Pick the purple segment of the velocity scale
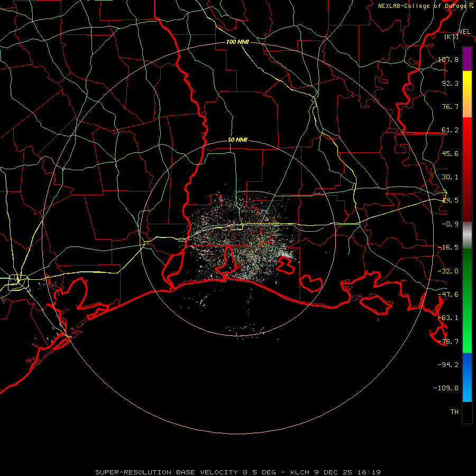This screenshot has height=476, width=476. click(467, 59)
